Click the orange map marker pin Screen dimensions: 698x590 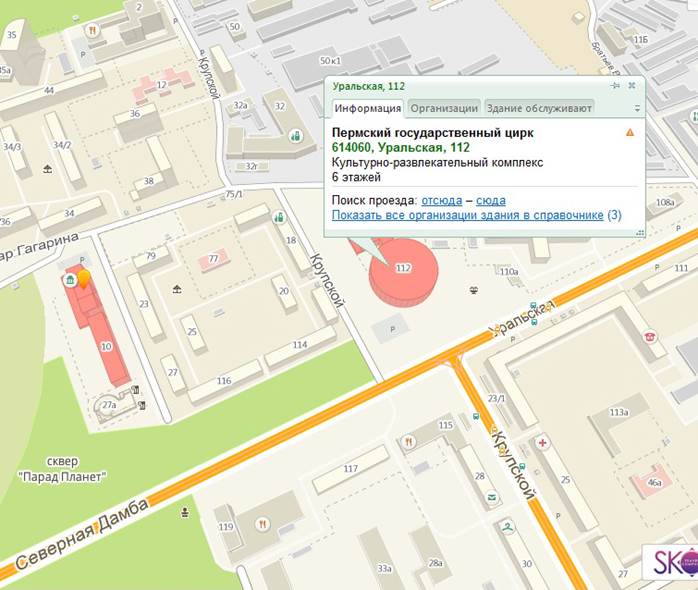pyautogui.click(x=84, y=279)
